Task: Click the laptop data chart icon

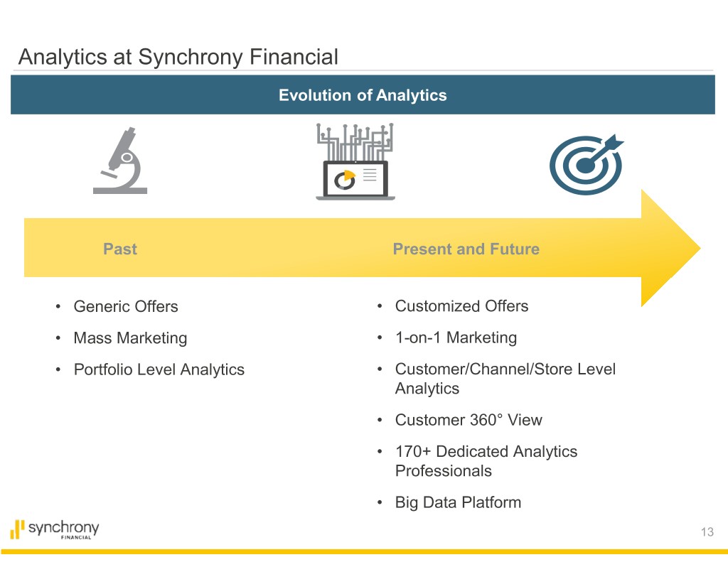Action: point(355,163)
